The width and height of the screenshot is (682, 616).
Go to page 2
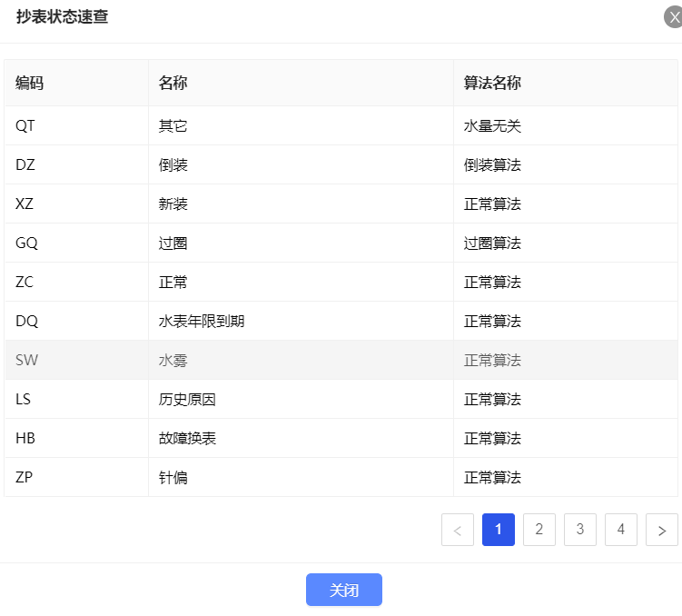point(539,530)
